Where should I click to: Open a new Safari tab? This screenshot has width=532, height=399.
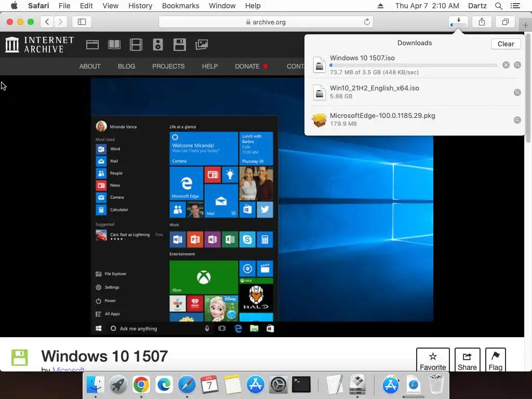coord(525,25)
